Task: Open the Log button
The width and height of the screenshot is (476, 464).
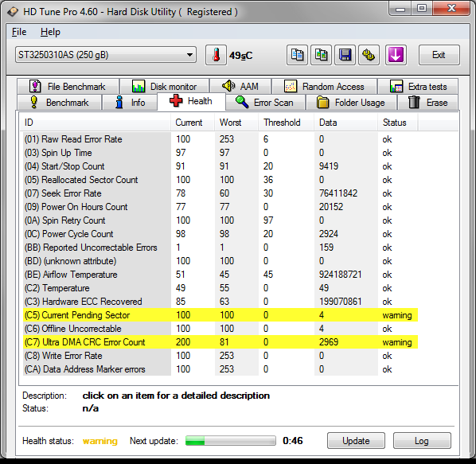Action: tap(422, 440)
